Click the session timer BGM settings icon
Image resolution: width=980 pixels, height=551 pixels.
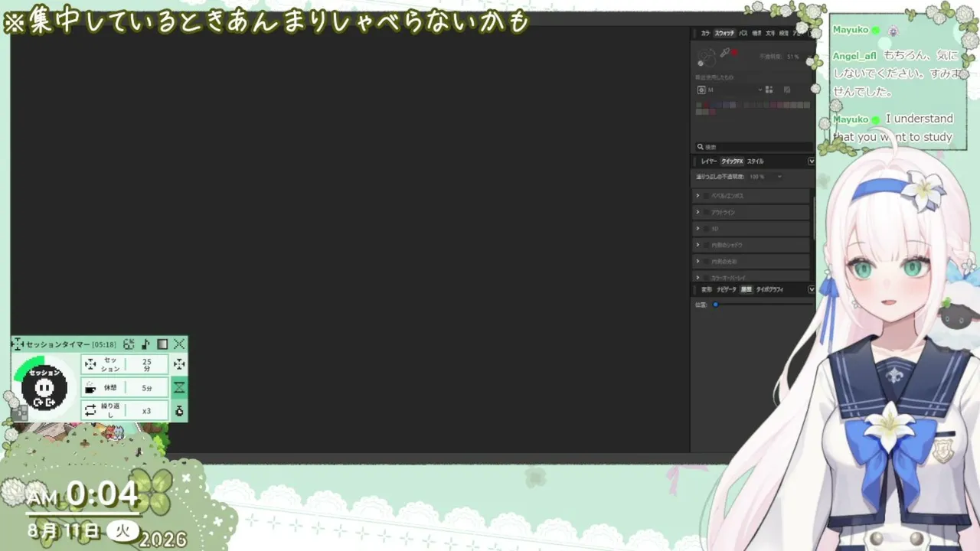(129, 344)
